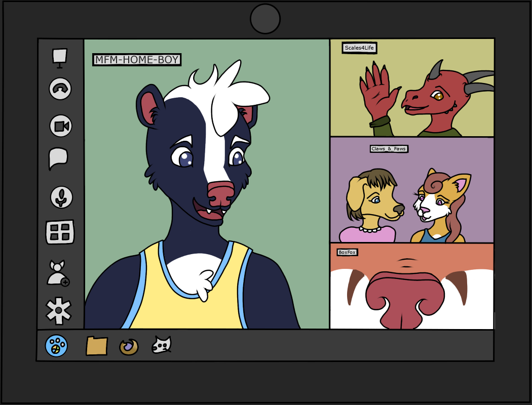Viewport: 532px width, 405px height.
Task: Mute the microphone button
Action: point(61,197)
